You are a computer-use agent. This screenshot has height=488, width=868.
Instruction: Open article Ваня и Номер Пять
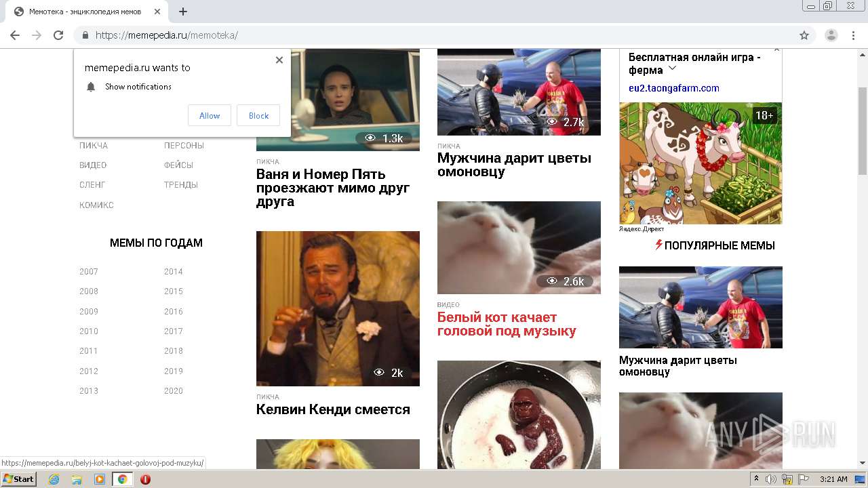pos(333,188)
